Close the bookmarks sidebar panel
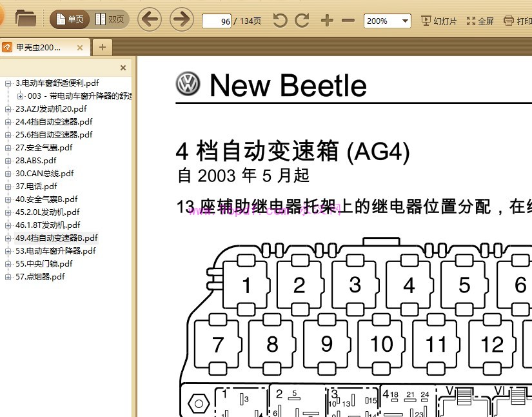Image resolution: width=532 pixels, height=417 pixels. (123, 68)
